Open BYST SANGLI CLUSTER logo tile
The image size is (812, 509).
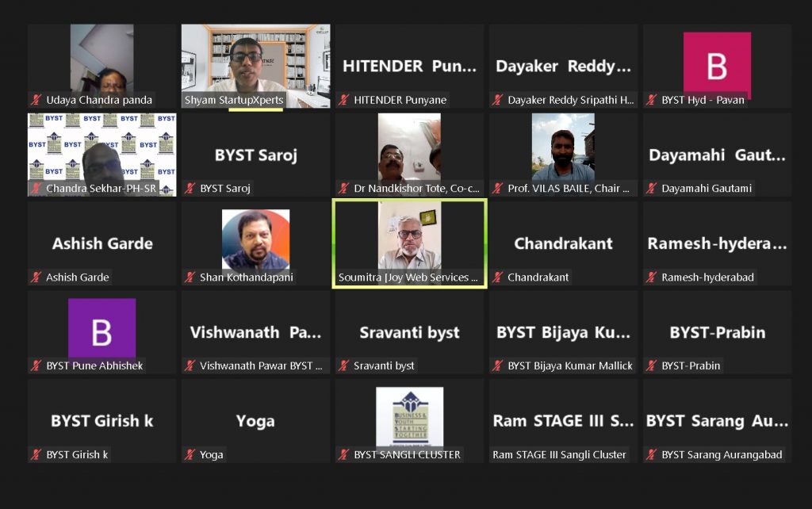pos(410,417)
